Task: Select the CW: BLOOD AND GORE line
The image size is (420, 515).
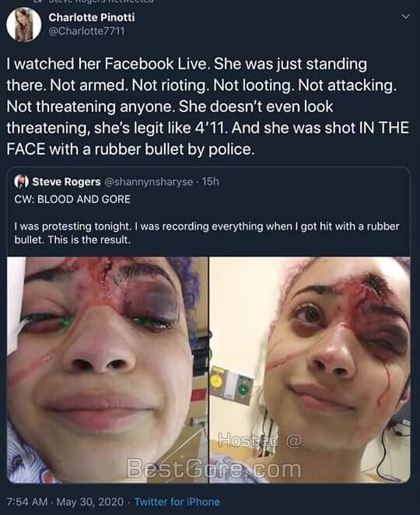Action: click(x=72, y=199)
